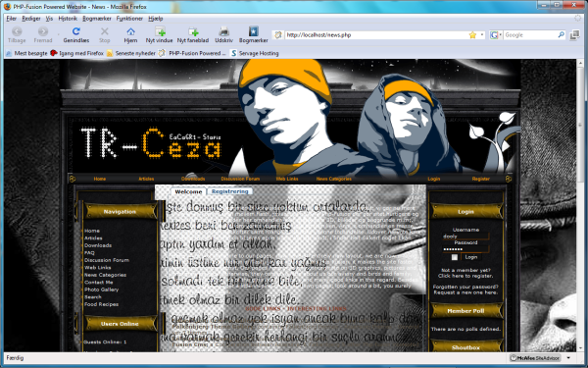The width and height of the screenshot is (588, 368).
Task: Click the Login button in the panel
Action: 471,257
